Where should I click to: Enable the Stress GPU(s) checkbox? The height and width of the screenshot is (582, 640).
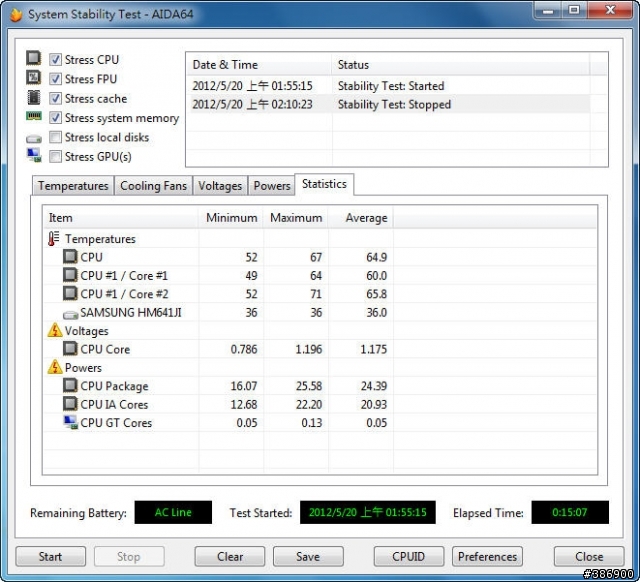pyautogui.click(x=55, y=156)
